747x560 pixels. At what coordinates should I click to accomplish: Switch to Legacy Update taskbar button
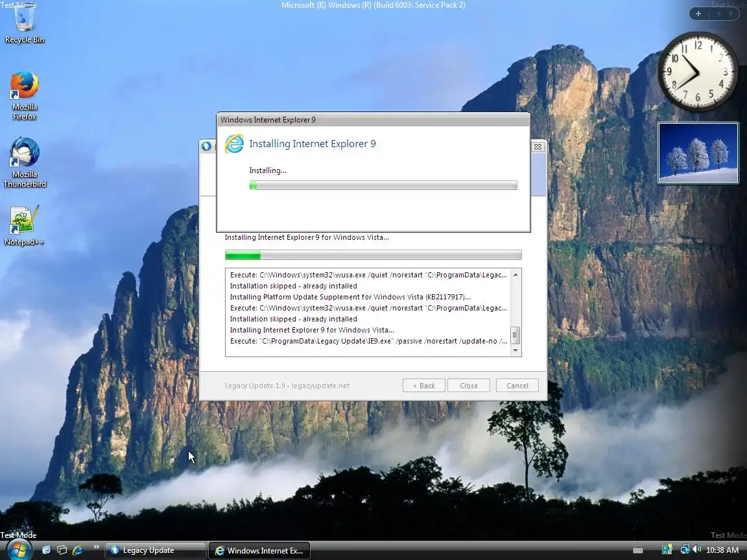tap(156, 550)
